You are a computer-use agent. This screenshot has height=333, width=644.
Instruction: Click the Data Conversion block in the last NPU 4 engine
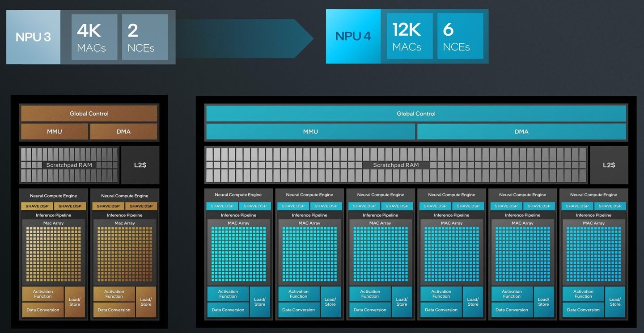click(583, 309)
